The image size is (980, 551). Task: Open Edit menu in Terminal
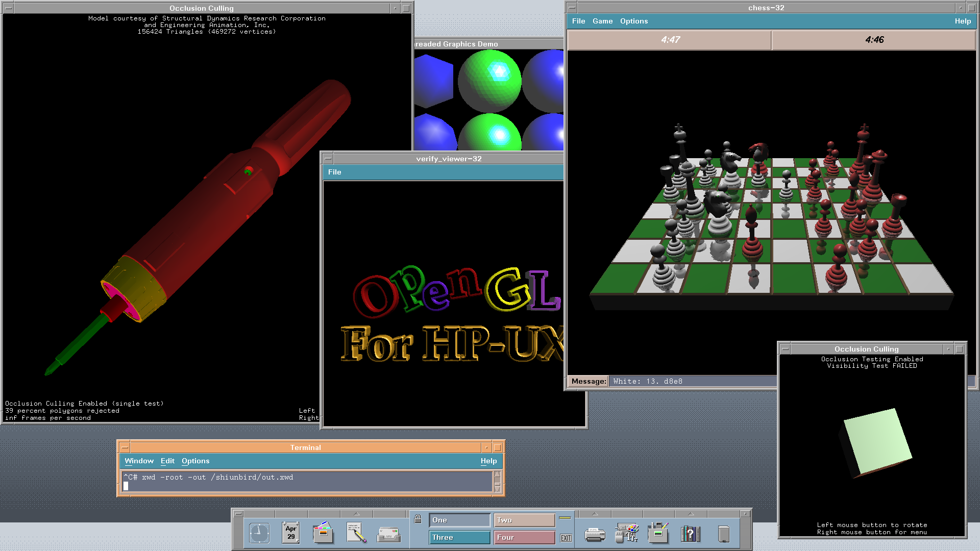pos(167,461)
